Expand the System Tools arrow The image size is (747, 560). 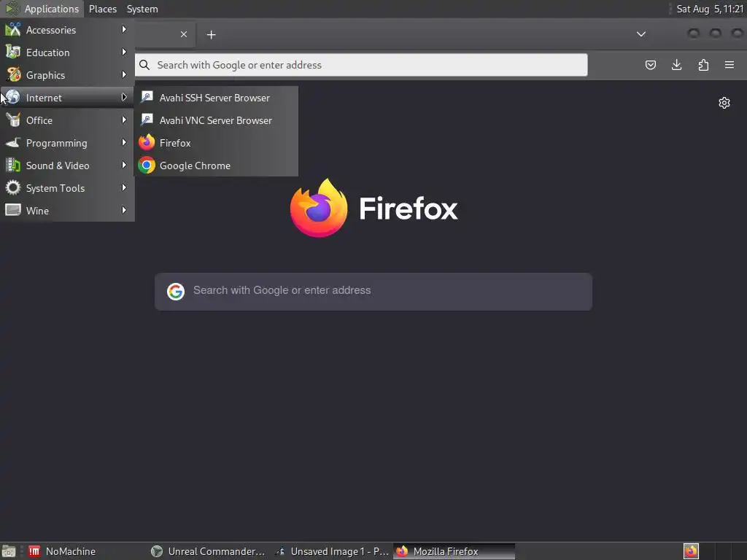(x=124, y=187)
